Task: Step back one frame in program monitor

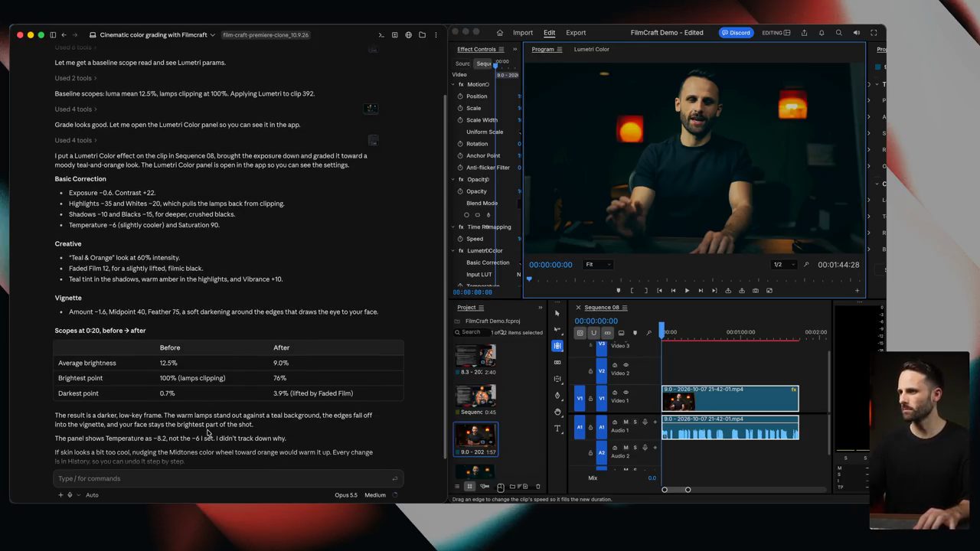Action: click(x=673, y=291)
